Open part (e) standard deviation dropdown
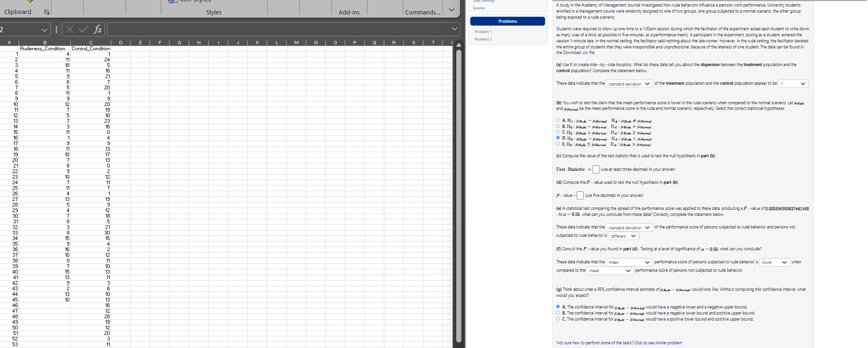 pyautogui.click(x=630, y=228)
